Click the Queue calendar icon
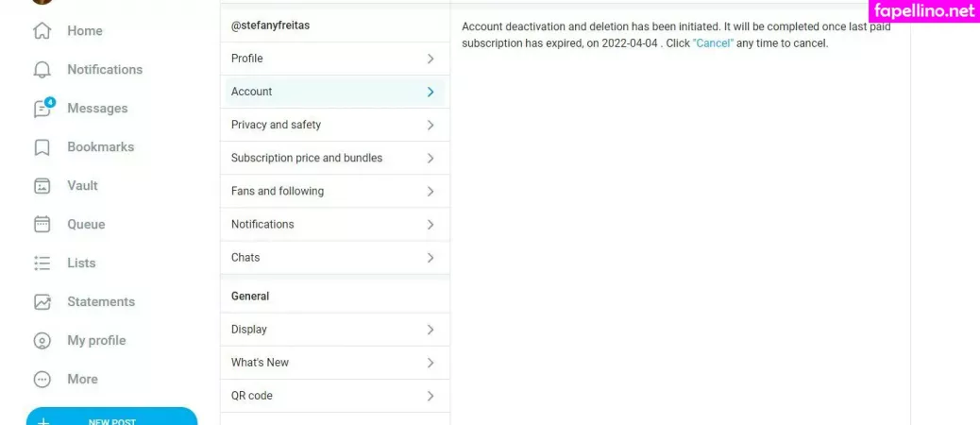This screenshot has width=980, height=425. click(x=42, y=225)
